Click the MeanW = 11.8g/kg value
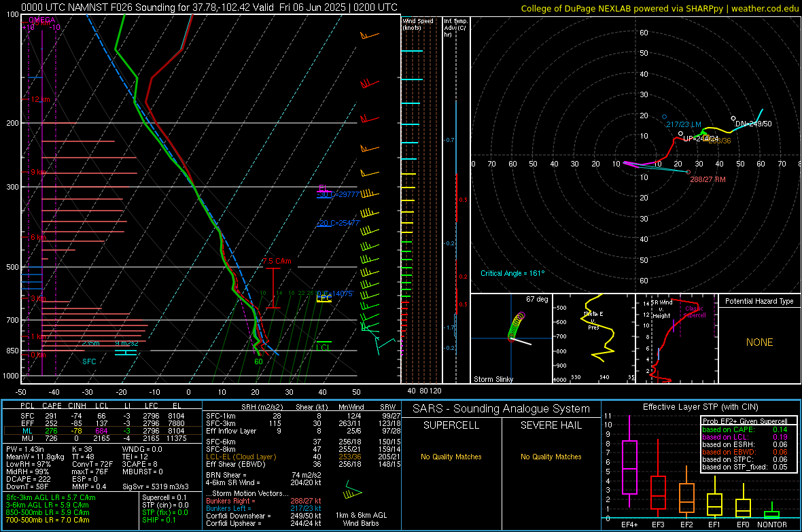Screen dimensions: 802x532 point(35,457)
